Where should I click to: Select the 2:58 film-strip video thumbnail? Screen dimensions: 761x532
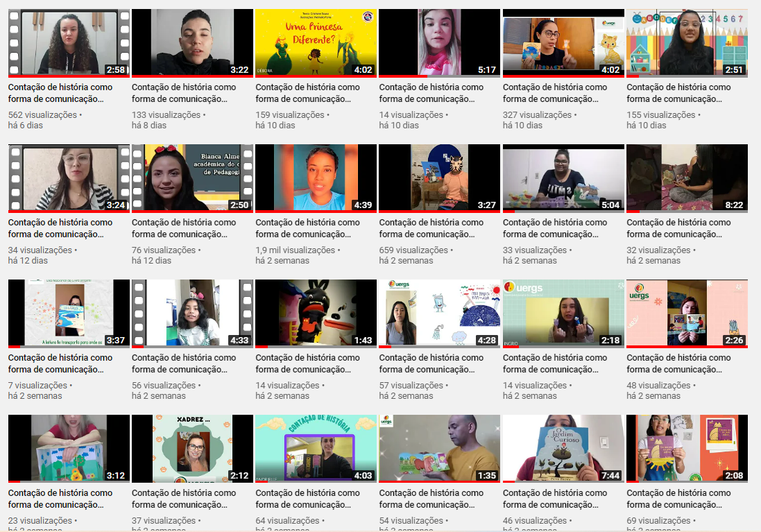tap(69, 42)
